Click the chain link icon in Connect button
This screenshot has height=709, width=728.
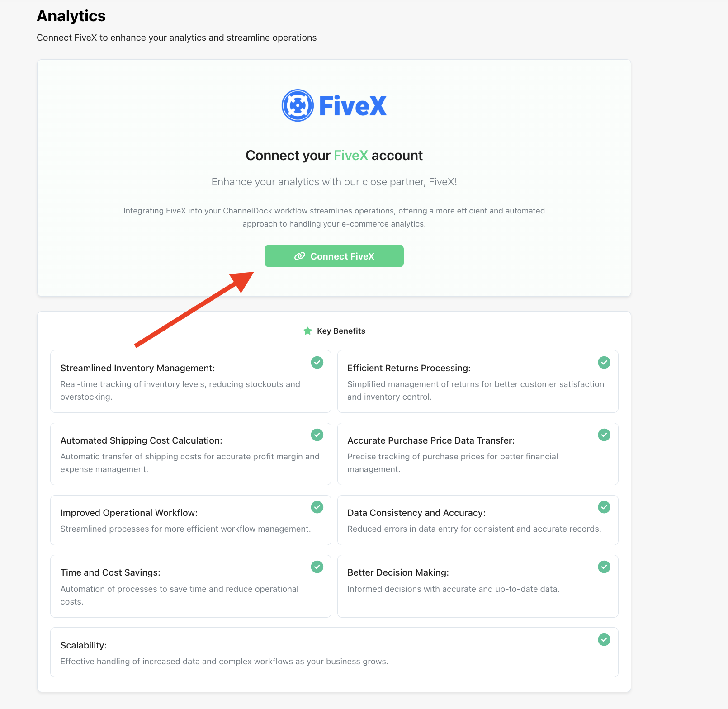tap(299, 256)
